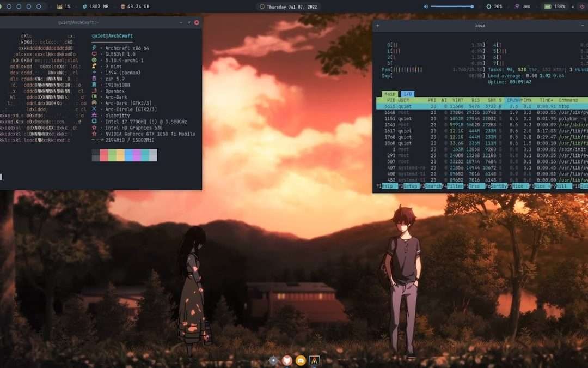Click the Firefox icon in the dock
Image resolution: width=588 pixels, height=368 pixels.
(x=286, y=360)
